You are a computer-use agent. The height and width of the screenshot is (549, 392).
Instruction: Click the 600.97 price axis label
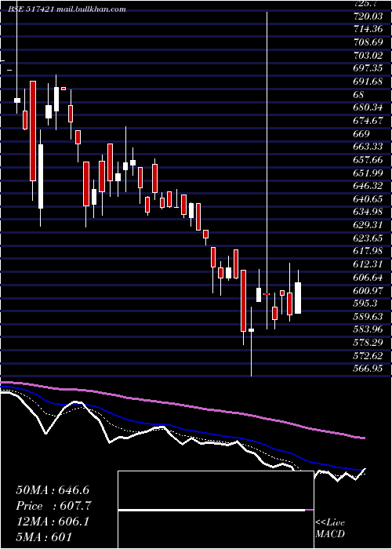pyautogui.click(x=368, y=291)
